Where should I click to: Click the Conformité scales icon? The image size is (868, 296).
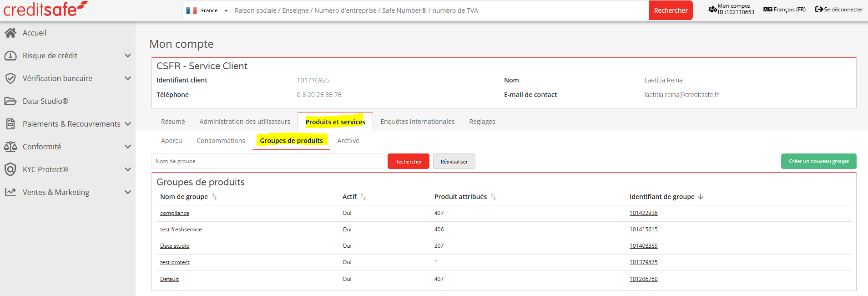click(10, 147)
